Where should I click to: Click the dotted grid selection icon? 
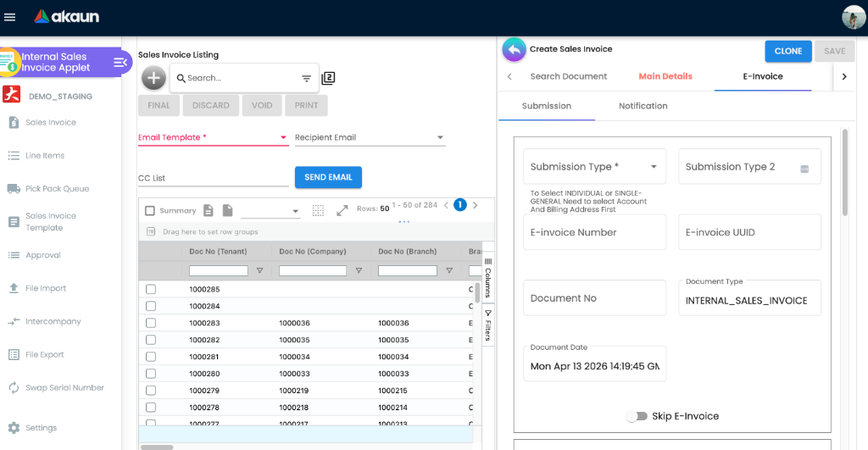(318, 210)
